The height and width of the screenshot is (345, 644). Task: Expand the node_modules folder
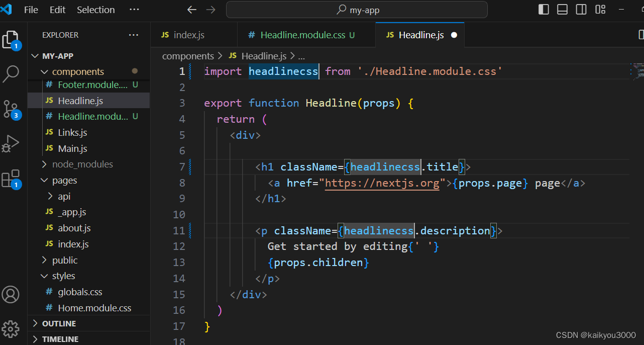pos(88,164)
